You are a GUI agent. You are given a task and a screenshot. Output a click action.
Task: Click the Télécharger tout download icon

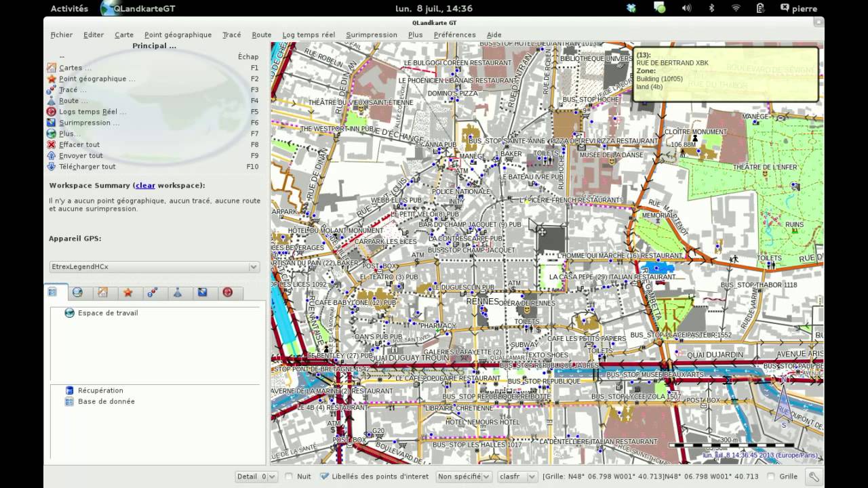click(x=52, y=166)
